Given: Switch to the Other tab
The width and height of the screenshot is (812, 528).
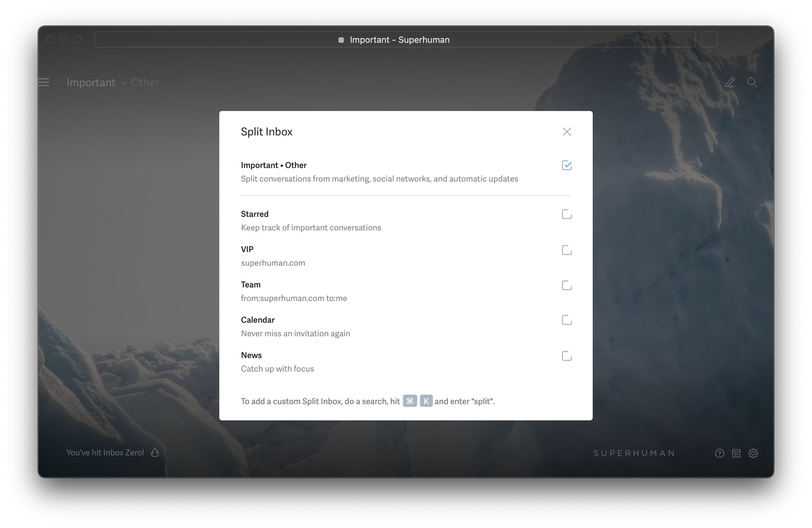Looking at the screenshot, I should pos(145,82).
